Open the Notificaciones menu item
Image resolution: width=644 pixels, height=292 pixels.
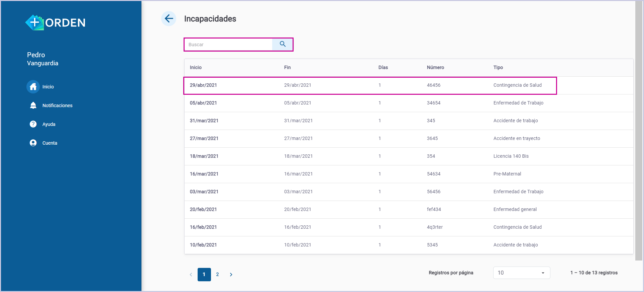coord(57,105)
